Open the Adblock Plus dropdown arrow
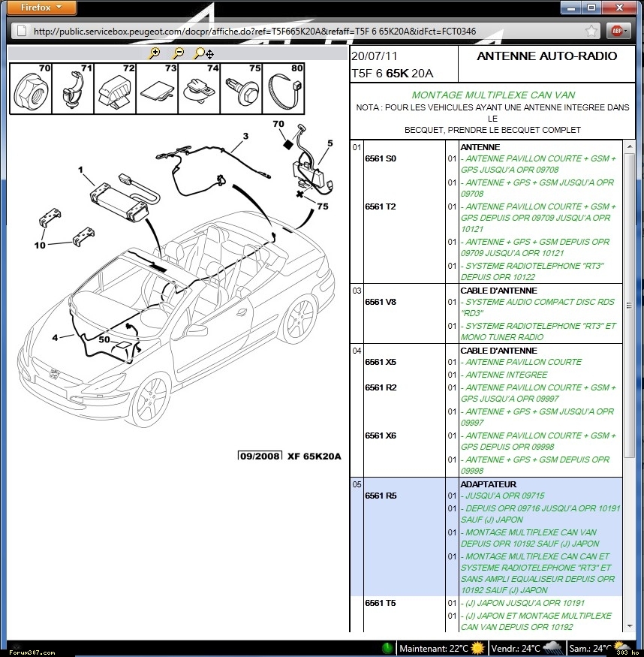This screenshot has height=657, width=644. [x=628, y=31]
